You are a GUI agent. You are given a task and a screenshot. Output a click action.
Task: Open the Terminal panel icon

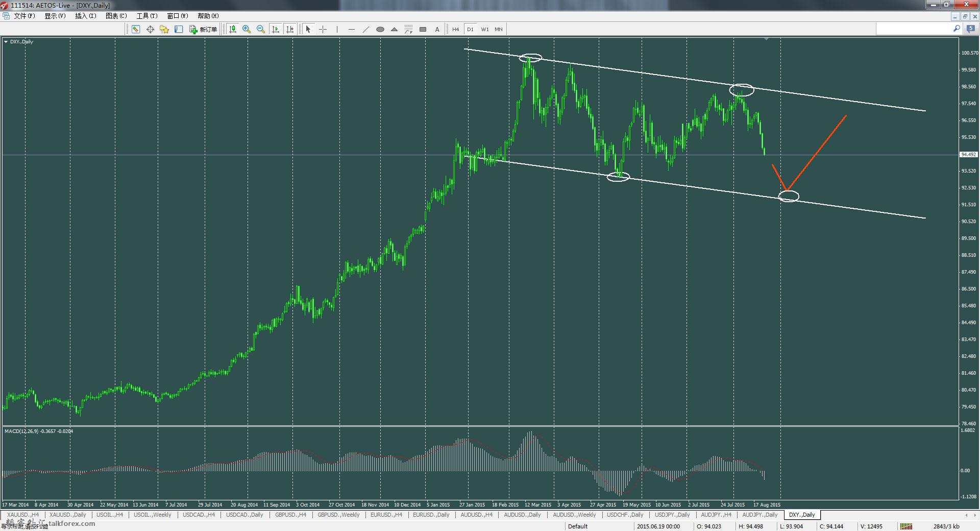(179, 29)
